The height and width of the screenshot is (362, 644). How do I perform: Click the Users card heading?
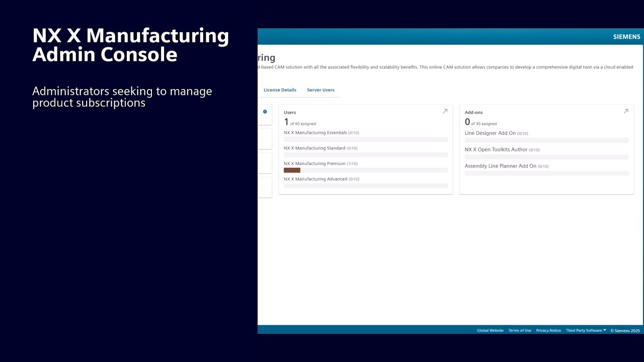tap(290, 113)
